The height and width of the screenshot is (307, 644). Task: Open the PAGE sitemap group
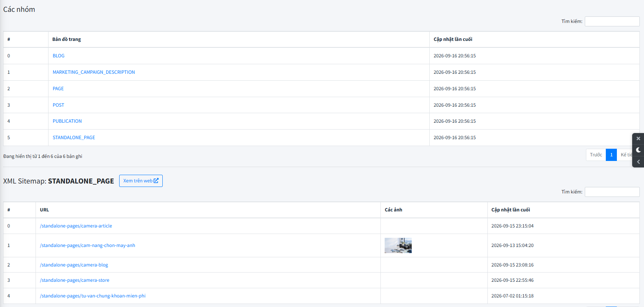pos(58,89)
